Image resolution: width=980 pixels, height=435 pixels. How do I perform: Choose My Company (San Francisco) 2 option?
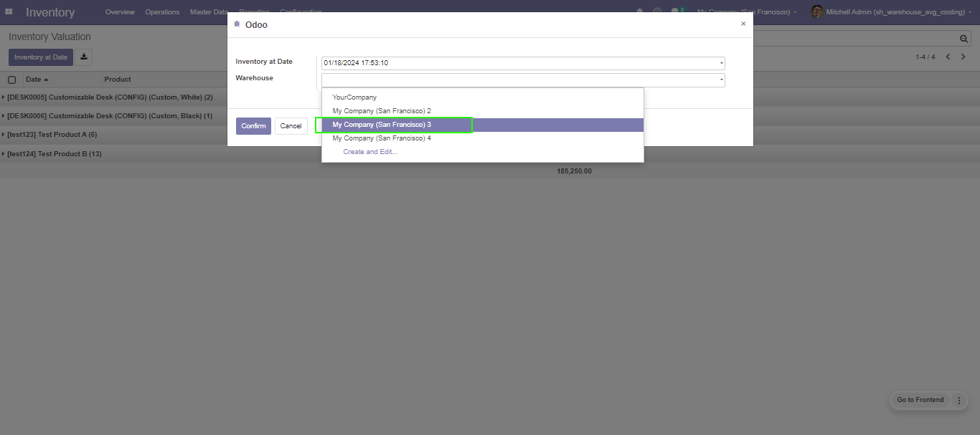(x=482, y=111)
